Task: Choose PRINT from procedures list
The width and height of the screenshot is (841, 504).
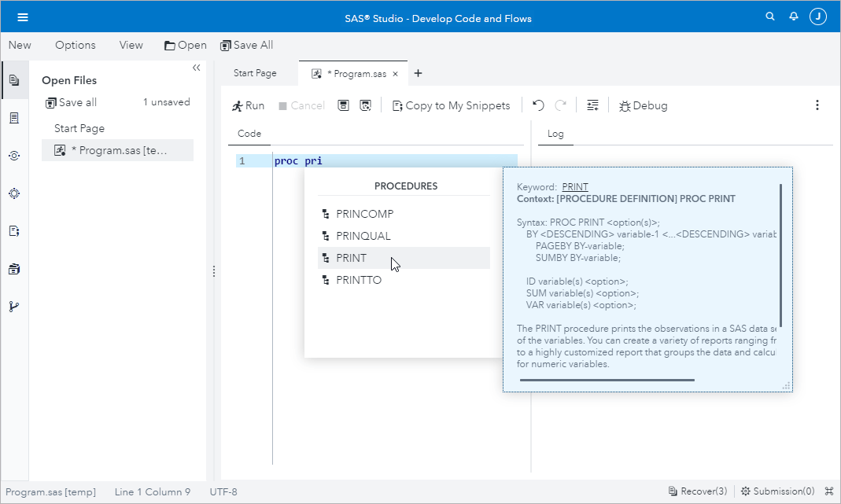Action: click(404, 258)
